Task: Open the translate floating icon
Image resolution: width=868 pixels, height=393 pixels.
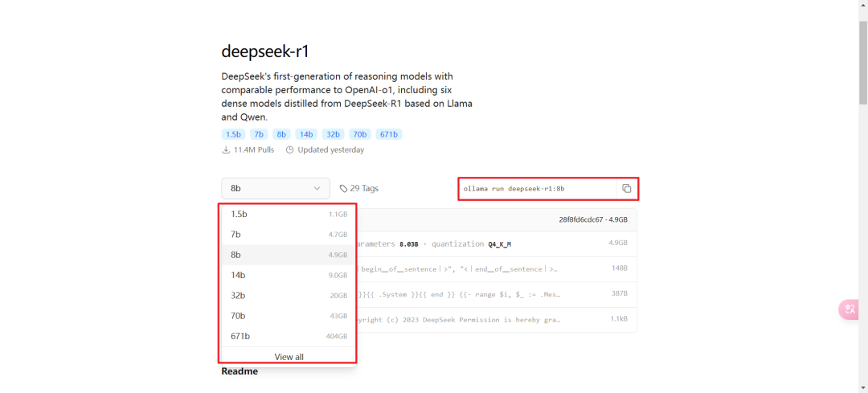Action: click(850, 309)
